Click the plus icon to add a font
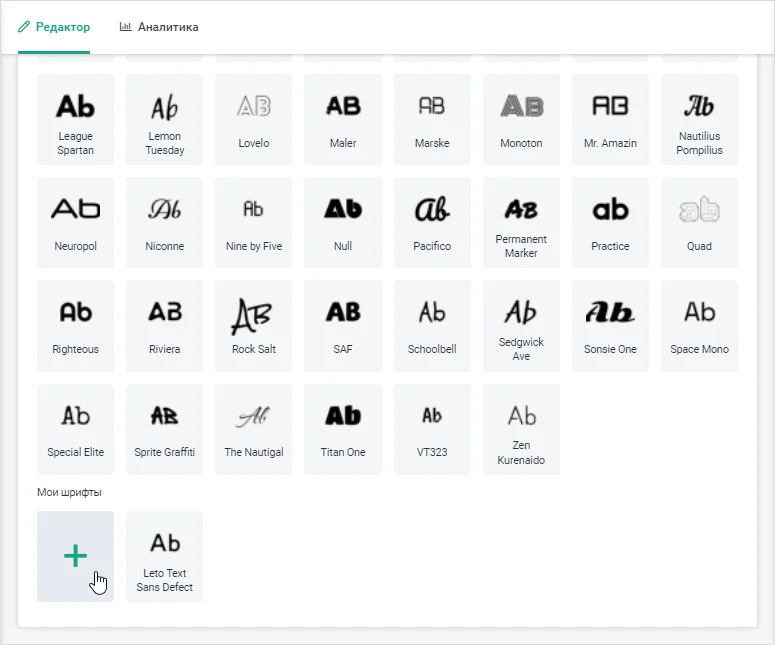 pos(75,556)
